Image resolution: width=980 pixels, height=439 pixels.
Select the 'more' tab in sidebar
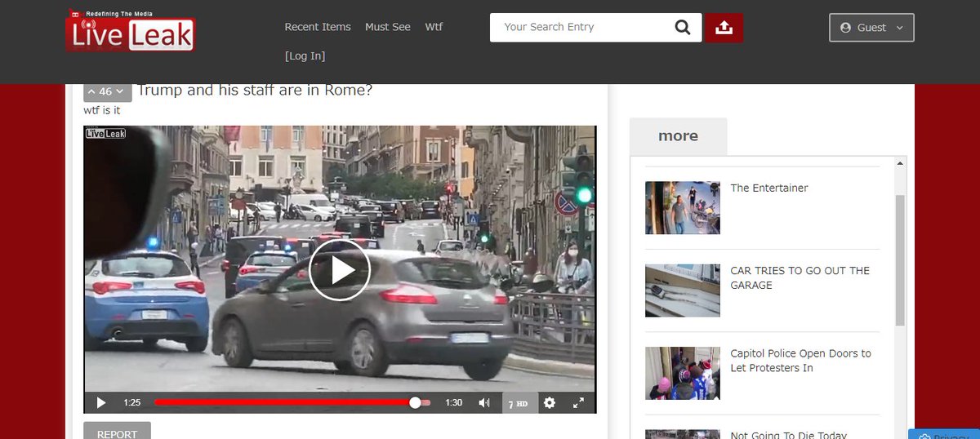[x=678, y=136]
